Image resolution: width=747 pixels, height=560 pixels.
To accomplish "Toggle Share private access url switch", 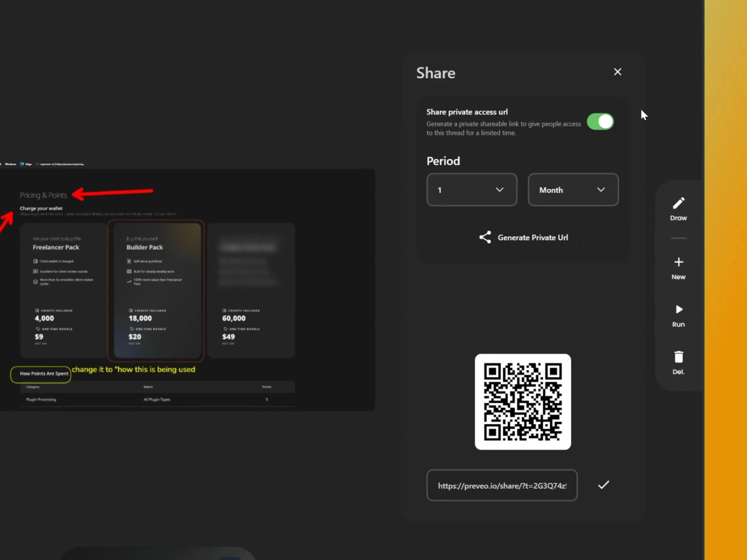I will [x=600, y=122].
